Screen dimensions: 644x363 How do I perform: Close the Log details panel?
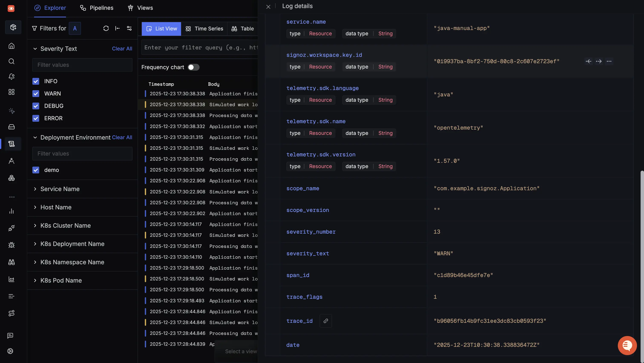tap(268, 7)
